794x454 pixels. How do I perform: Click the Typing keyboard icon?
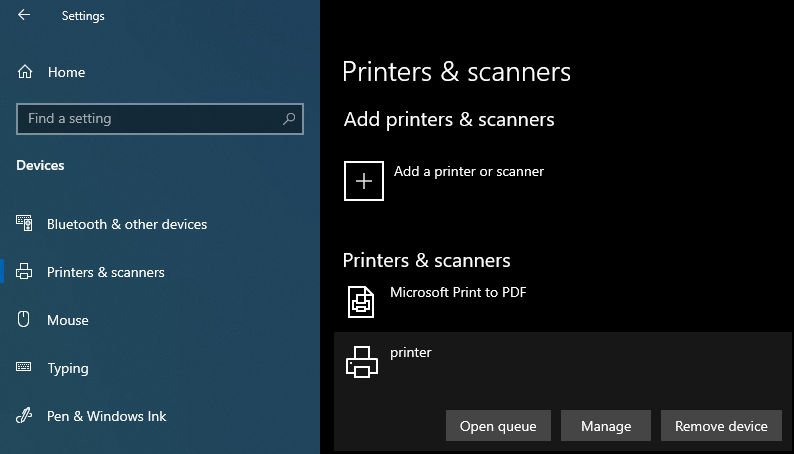(24, 367)
